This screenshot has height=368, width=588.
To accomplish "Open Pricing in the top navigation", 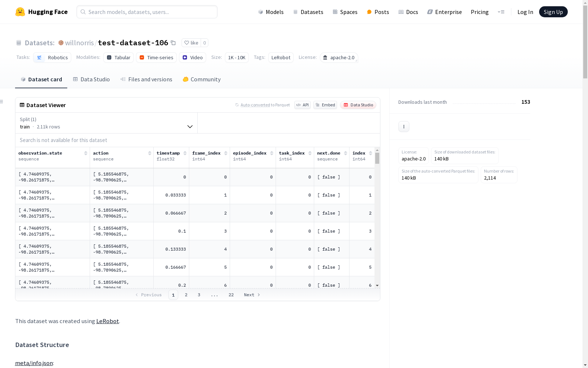I will point(480,12).
